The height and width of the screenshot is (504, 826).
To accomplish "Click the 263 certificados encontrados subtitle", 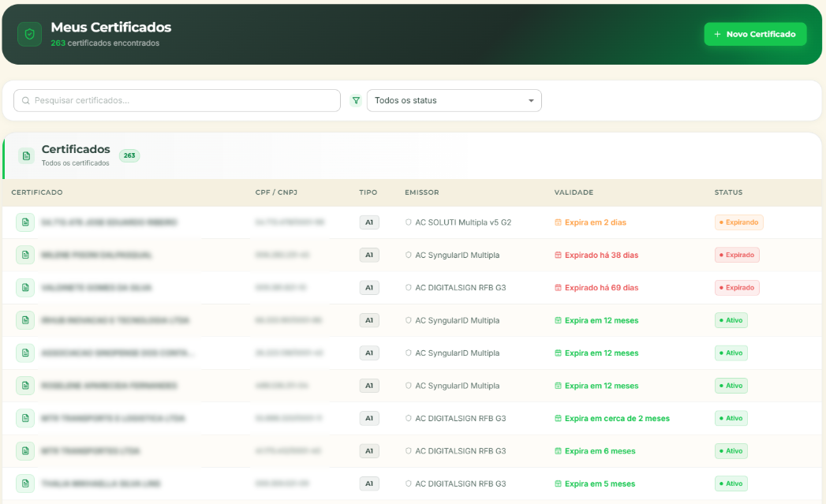I will [106, 43].
